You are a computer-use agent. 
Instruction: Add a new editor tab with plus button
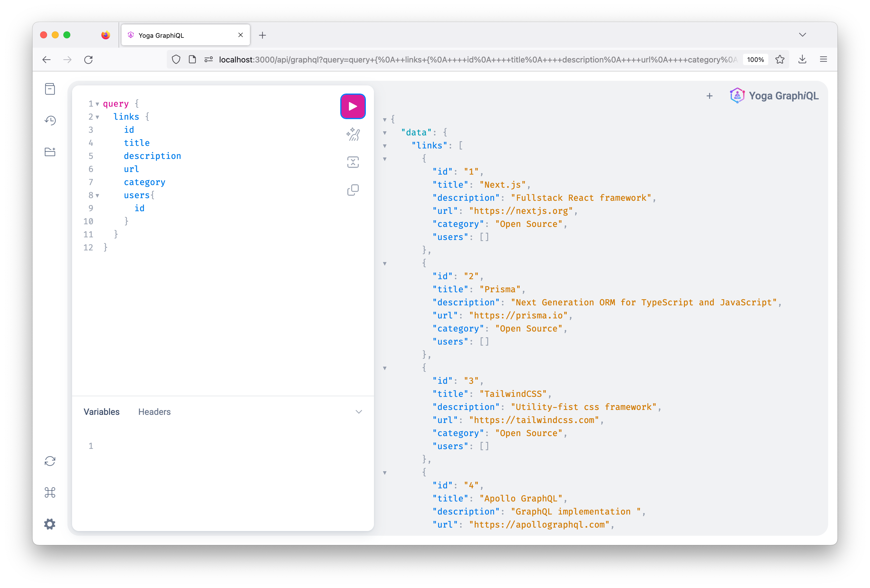710,96
